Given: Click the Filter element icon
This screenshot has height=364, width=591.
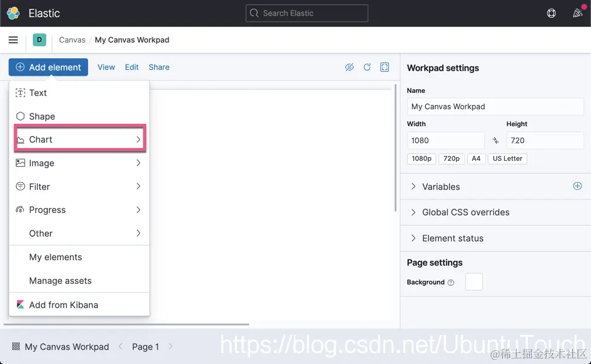Looking at the screenshot, I should pos(21,186).
